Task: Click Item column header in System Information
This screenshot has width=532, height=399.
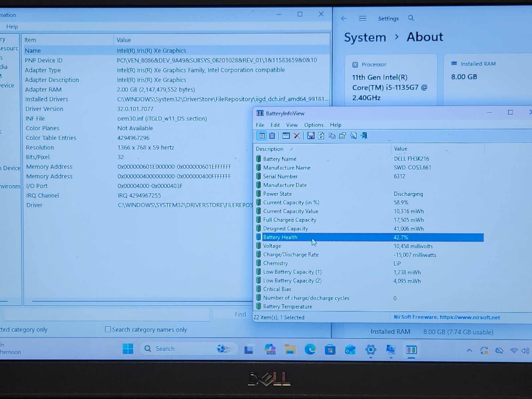Action: click(x=68, y=40)
